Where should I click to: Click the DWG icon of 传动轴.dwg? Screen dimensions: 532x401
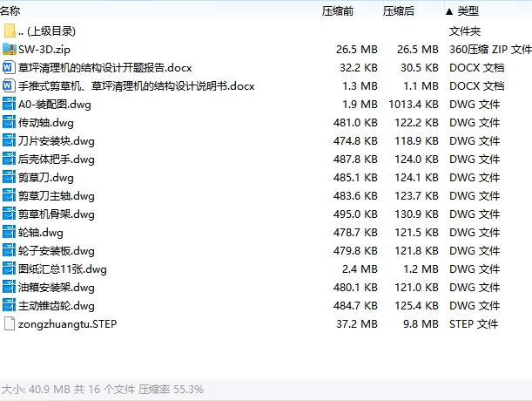(x=9, y=122)
